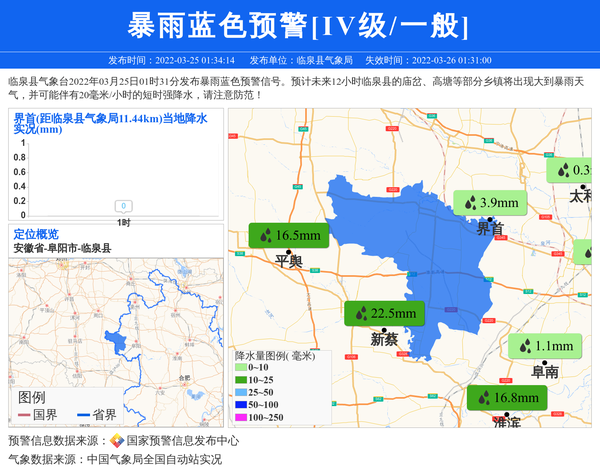The width and height of the screenshot is (600, 471).
Task: Click the raindrop icon in the 16.5mm marker
Action: [266, 236]
